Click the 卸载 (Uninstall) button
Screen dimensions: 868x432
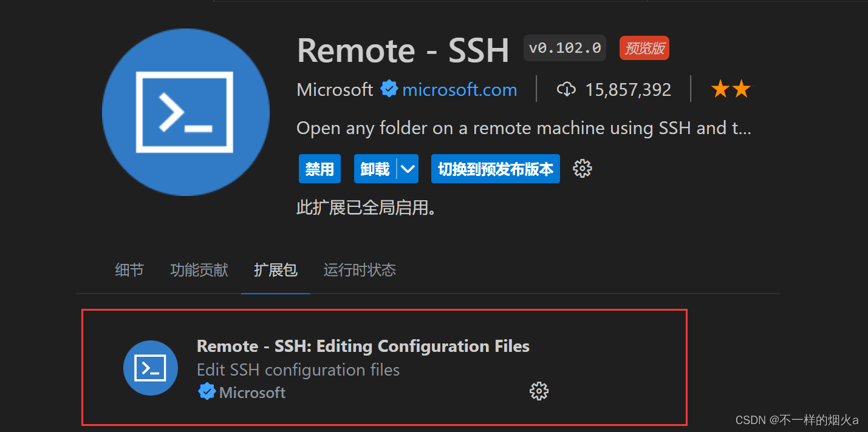coord(375,169)
